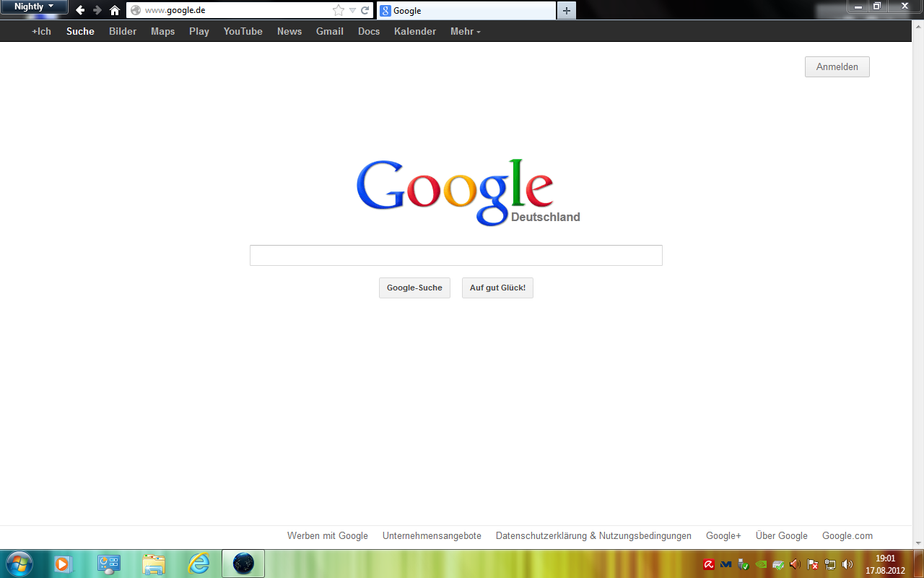Open Datenschutzerklärung & Nutzungsbedingungen link

593,535
